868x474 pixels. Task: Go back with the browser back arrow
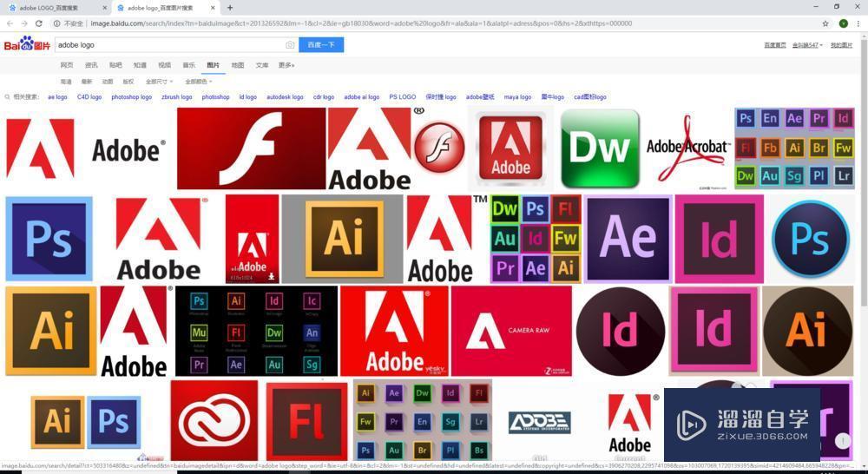point(10,23)
